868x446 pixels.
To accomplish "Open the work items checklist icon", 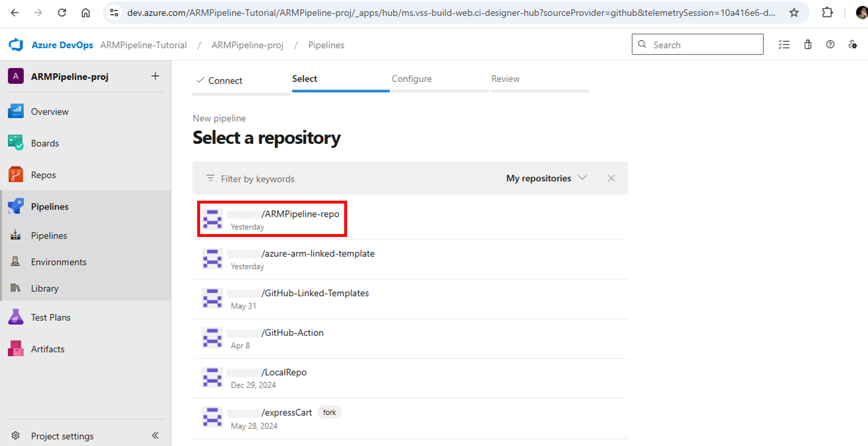I will coord(784,44).
